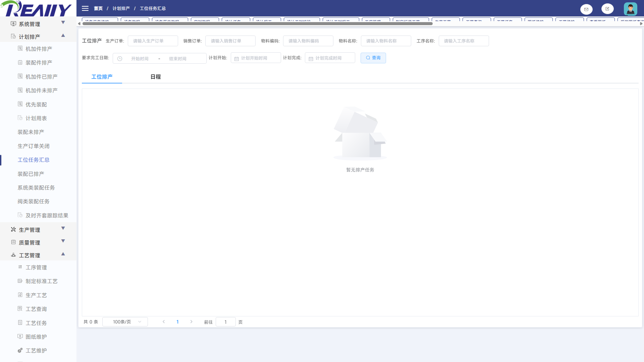Click the 生产管理 tools icon
Image resolution: width=644 pixels, height=362 pixels.
coord(13,230)
